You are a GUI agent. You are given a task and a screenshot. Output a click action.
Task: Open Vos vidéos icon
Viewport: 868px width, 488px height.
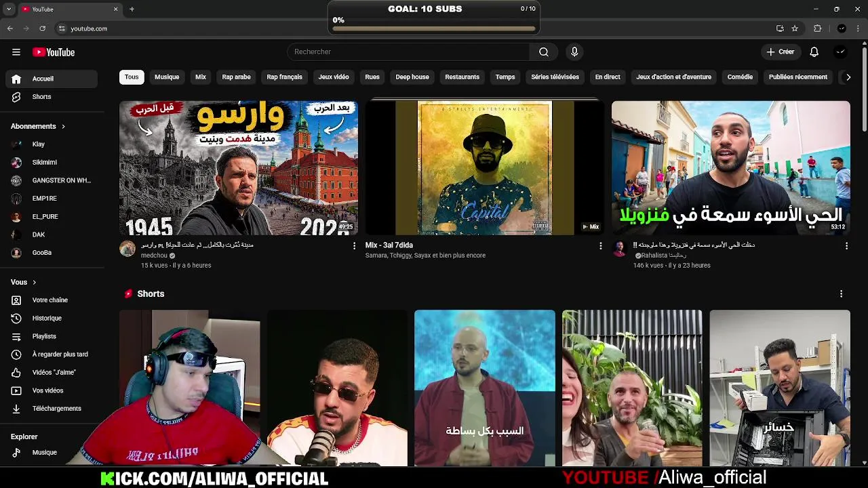pyautogui.click(x=17, y=390)
